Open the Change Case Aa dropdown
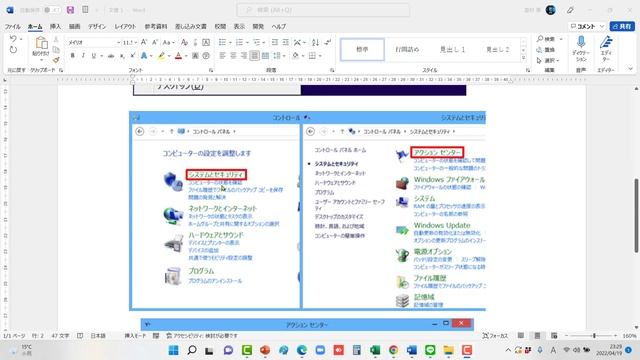The width and height of the screenshot is (640, 360). point(168,42)
